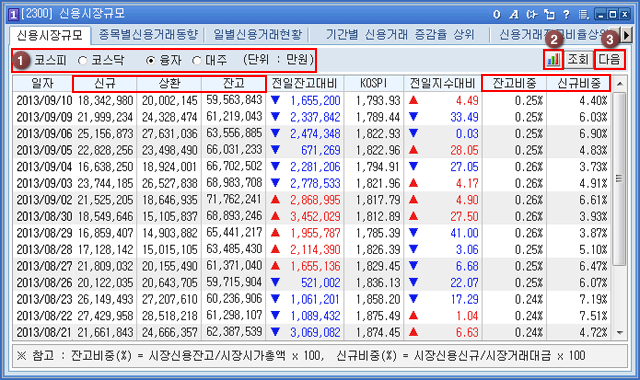Click scrollbar up arrow in the table
The width and height of the screenshot is (640, 380).
coord(620,84)
